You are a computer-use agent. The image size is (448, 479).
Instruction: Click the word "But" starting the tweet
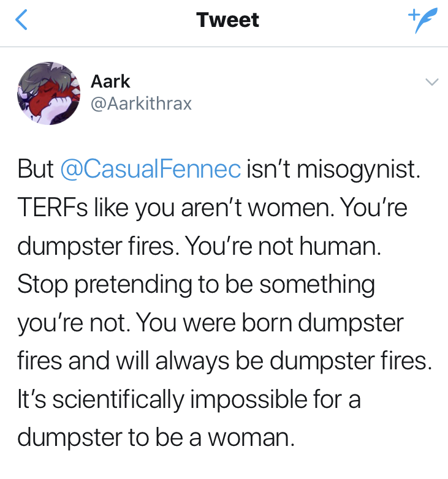click(36, 170)
